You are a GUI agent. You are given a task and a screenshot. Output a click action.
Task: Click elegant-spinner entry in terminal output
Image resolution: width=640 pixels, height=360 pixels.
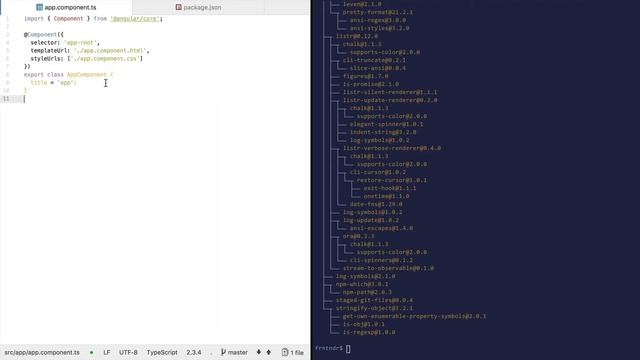click(386, 124)
